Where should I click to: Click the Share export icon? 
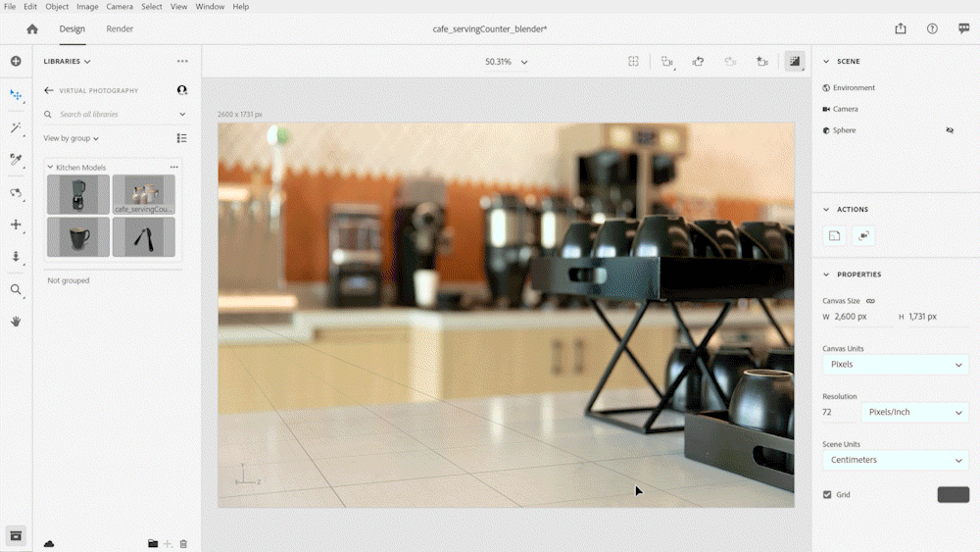(x=901, y=29)
